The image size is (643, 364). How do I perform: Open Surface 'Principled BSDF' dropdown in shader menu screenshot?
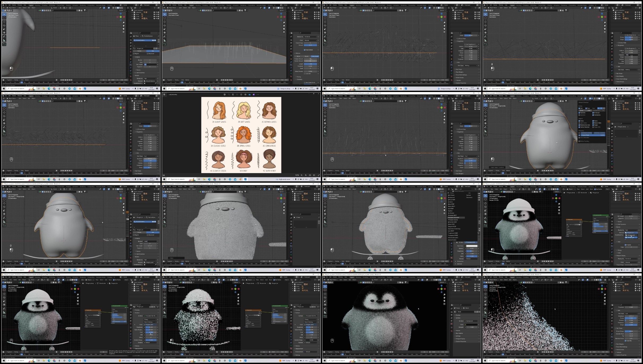pyautogui.click(x=471, y=242)
